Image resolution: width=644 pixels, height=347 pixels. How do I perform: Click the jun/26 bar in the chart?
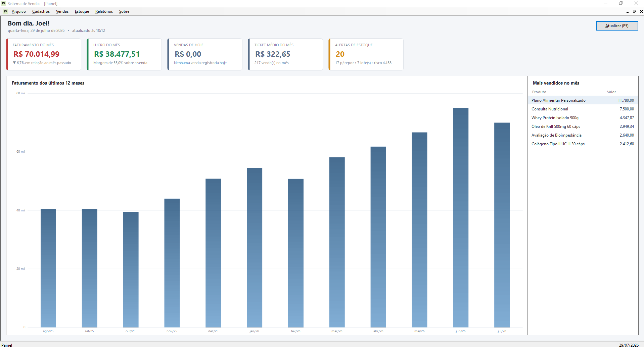point(460,217)
